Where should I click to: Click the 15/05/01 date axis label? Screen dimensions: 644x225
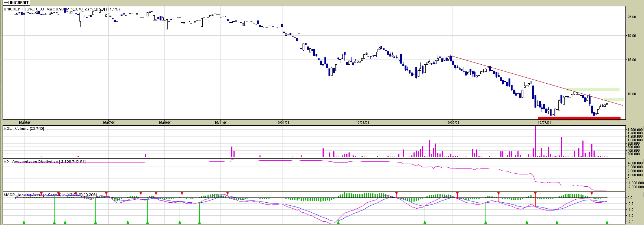coord(25,122)
